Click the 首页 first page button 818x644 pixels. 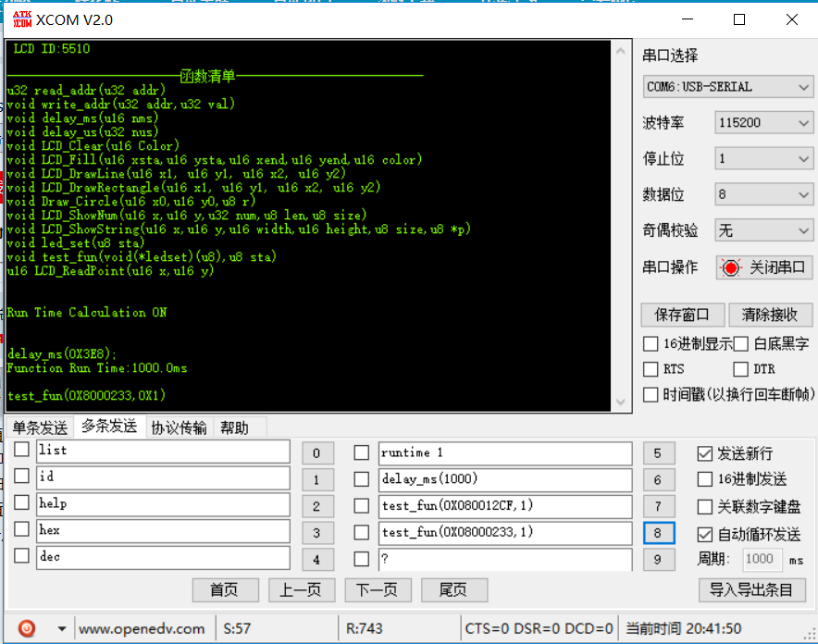[226, 589]
